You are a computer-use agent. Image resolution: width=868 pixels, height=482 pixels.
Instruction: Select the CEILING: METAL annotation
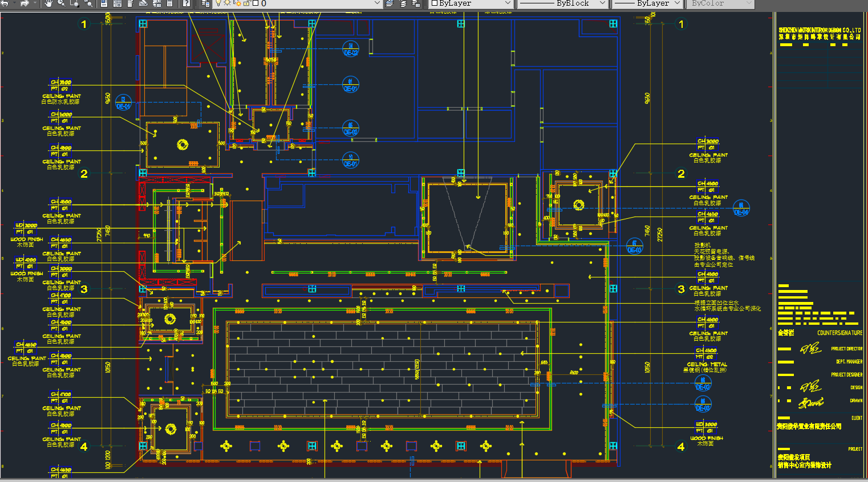(x=707, y=364)
